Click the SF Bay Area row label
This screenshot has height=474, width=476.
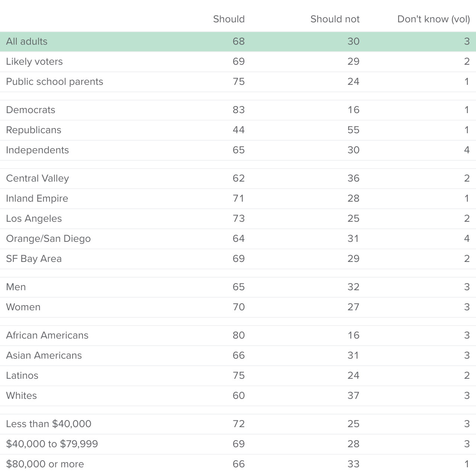point(34,259)
